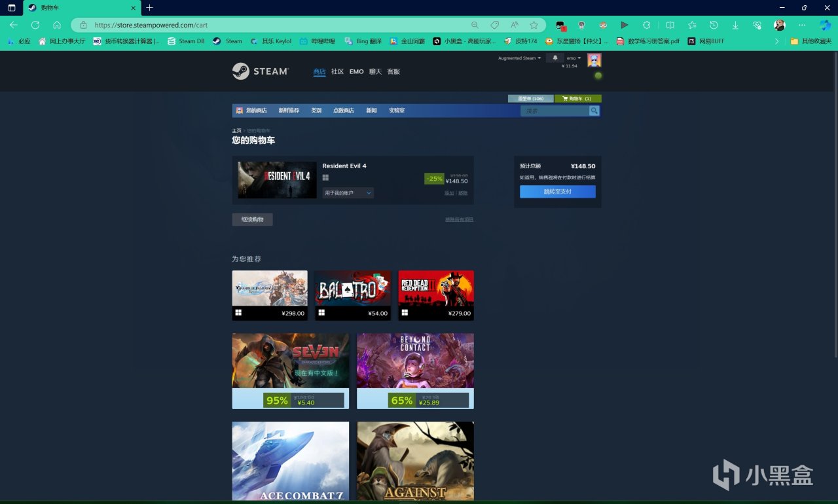
Task: Click the browser address bar URL
Action: pos(151,25)
